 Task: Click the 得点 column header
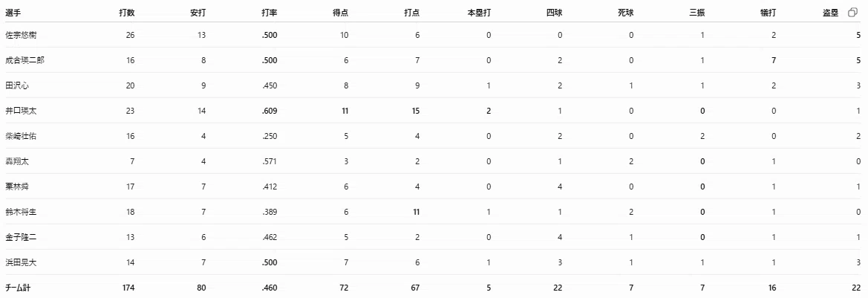tap(341, 12)
